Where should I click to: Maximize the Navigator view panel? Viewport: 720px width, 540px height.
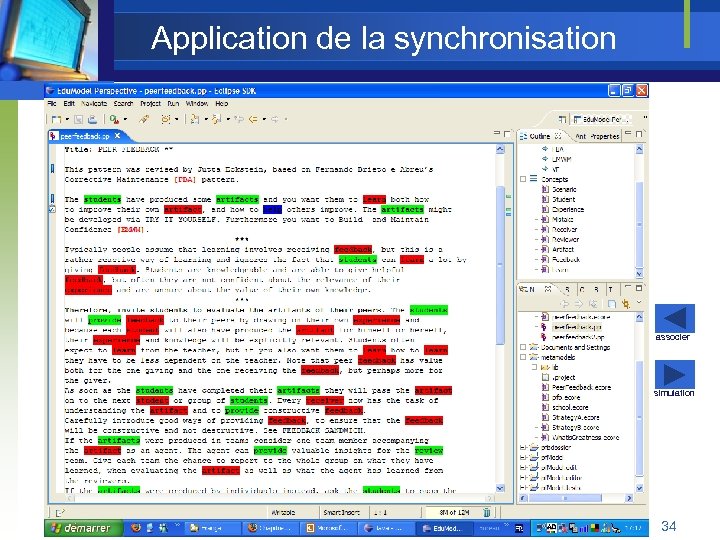tap(639, 288)
